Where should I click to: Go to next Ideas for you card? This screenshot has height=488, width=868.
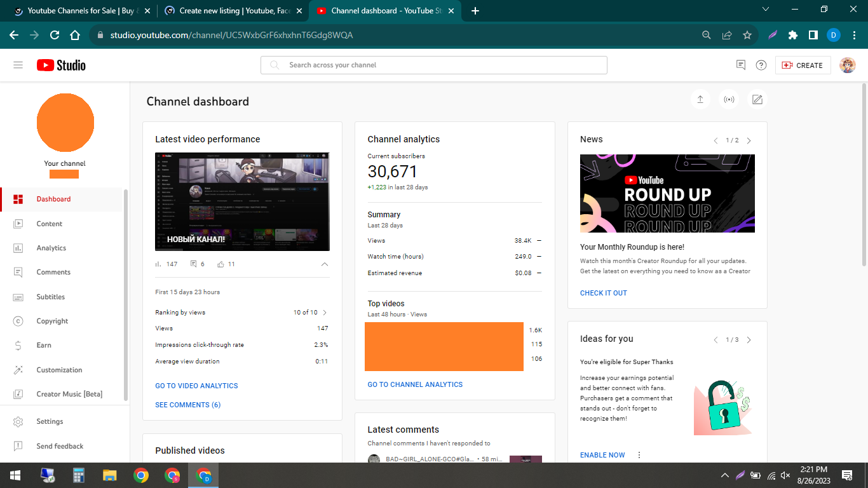pos(749,340)
